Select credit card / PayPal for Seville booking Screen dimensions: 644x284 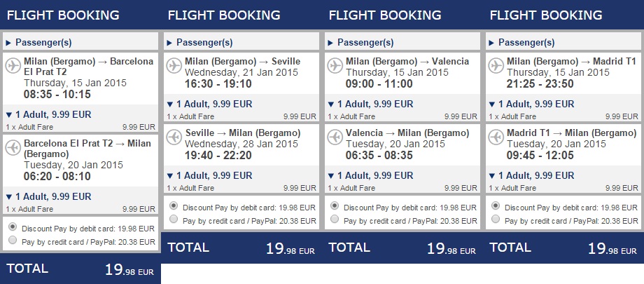[x=173, y=219]
